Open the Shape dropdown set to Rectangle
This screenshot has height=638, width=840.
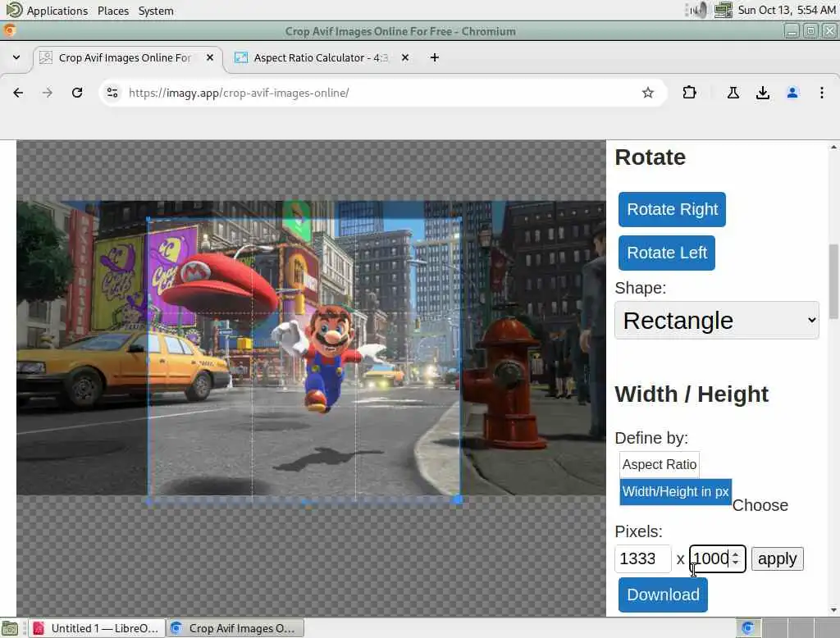(717, 321)
